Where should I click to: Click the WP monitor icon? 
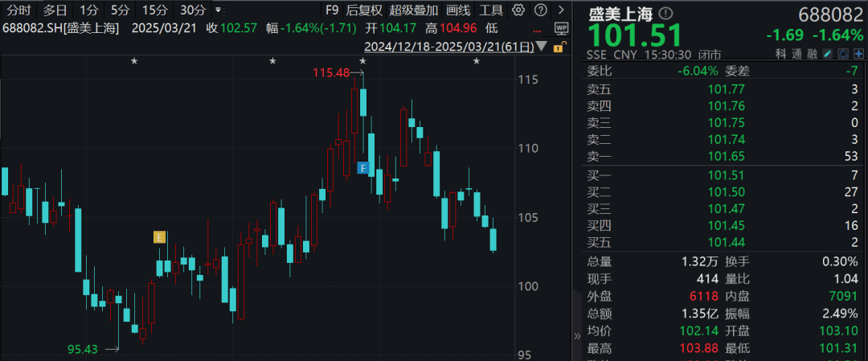561,28
